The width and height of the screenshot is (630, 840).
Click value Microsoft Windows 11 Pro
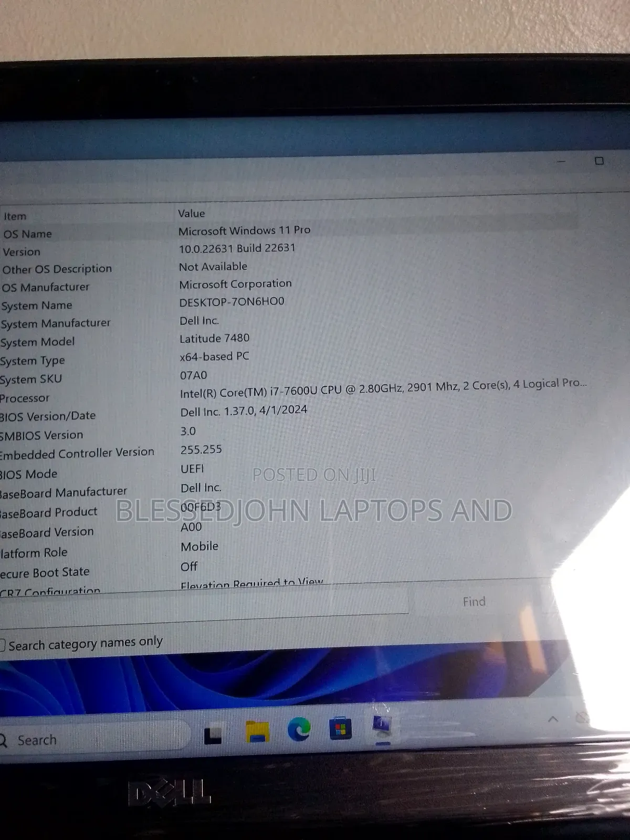point(244,230)
